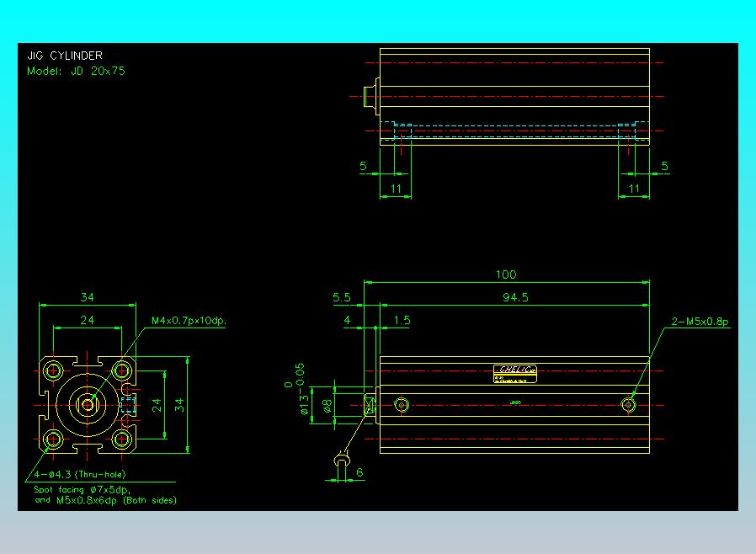Screen dimensions: 756x554
Task: Select the vertically oriented "34" height dimension
Action: point(179,405)
